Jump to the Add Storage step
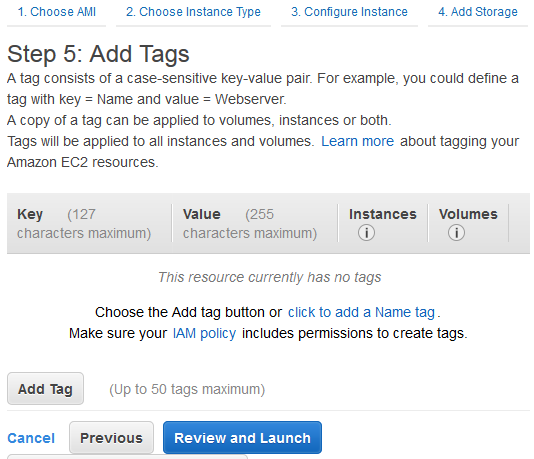534x459 pixels. point(478,12)
